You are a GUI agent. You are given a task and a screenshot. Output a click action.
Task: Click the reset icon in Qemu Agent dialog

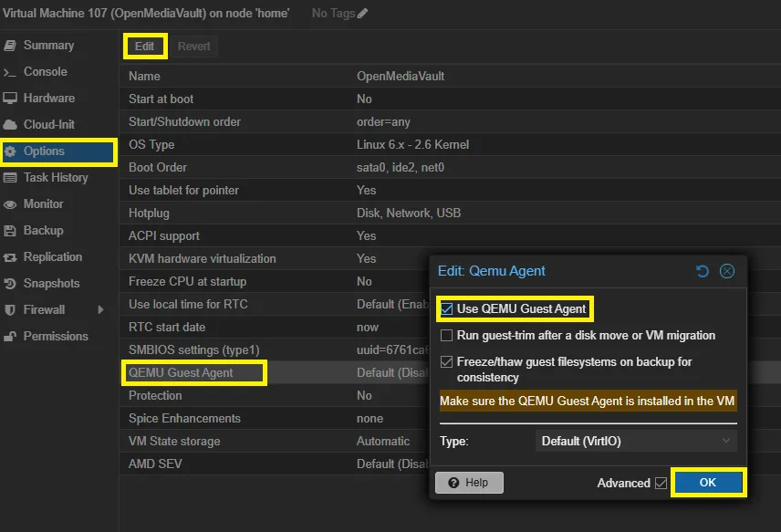click(x=702, y=271)
